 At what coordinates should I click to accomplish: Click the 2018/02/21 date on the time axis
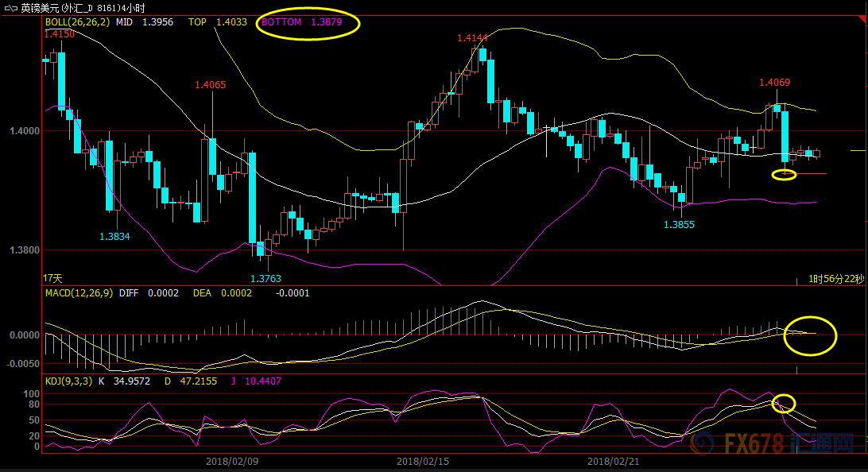coord(609,461)
